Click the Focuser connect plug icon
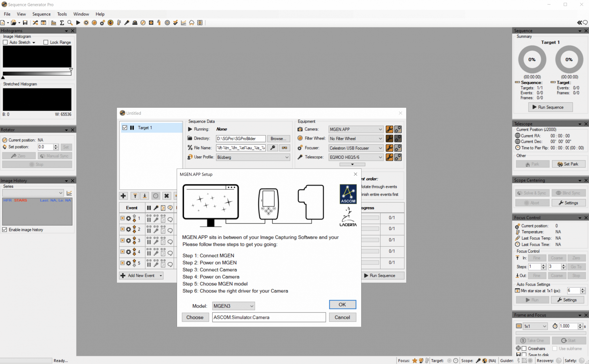The image size is (589, 364). (398, 148)
